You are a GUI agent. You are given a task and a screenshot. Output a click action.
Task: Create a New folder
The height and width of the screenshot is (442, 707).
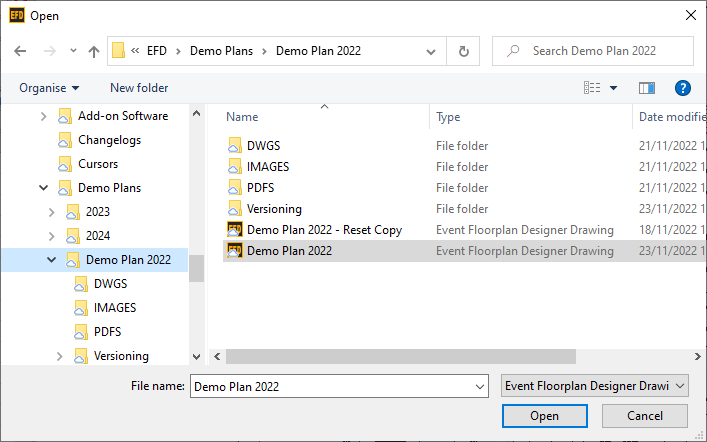point(139,88)
